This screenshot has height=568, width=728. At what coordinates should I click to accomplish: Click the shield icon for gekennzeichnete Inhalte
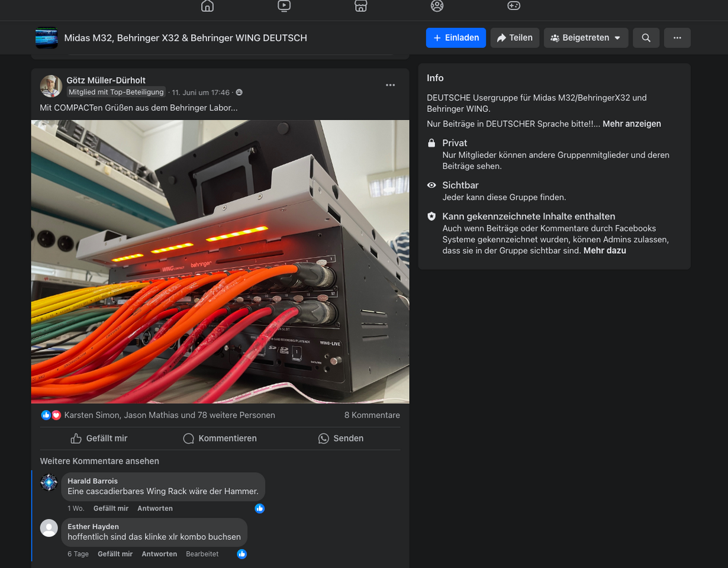(431, 217)
